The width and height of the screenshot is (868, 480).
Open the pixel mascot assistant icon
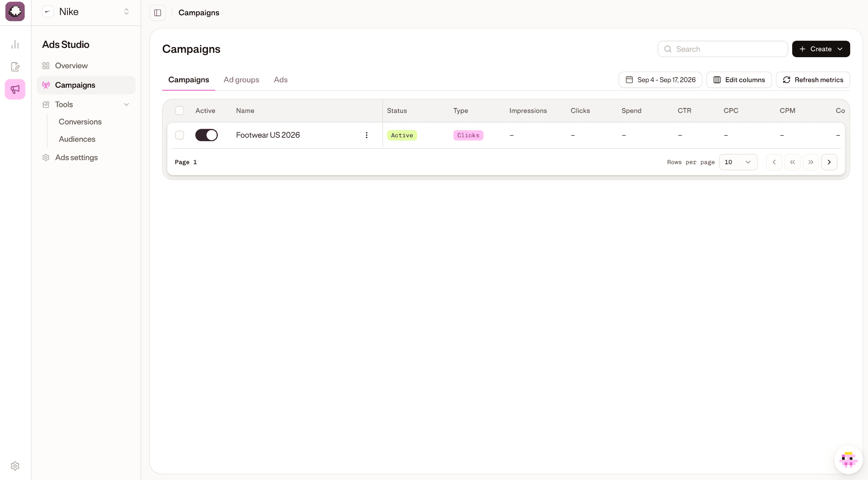[848, 459]
